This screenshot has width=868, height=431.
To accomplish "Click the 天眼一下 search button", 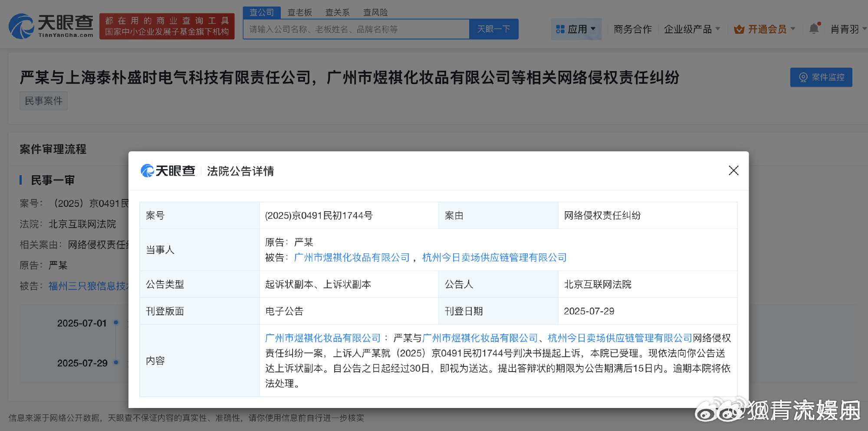I will 494,29.
